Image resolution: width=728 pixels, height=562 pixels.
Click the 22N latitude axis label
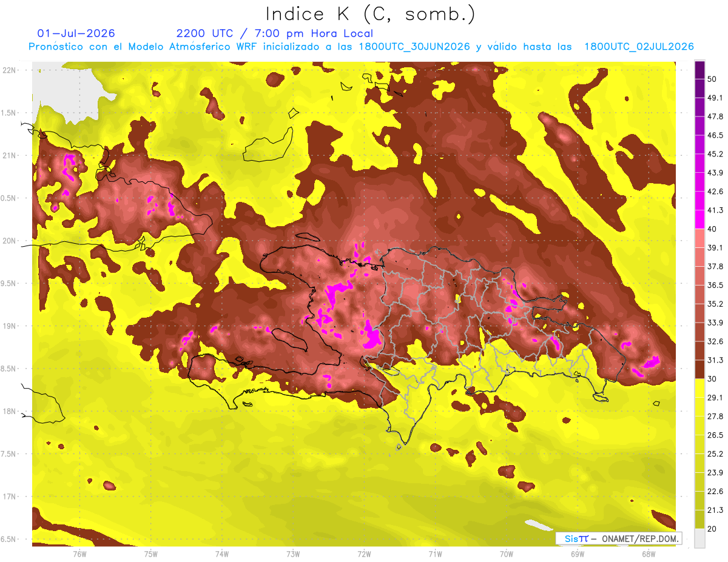tap(9, 70)
